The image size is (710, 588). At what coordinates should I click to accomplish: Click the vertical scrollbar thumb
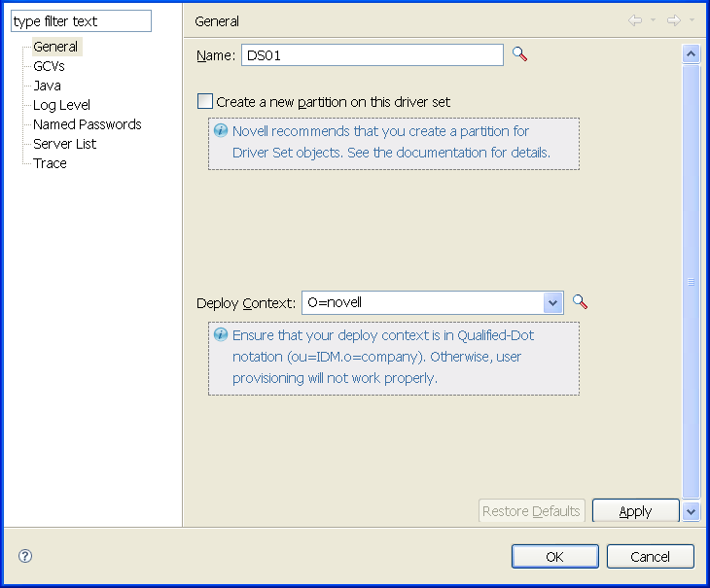pyautogui.click(x=691, y=281)
